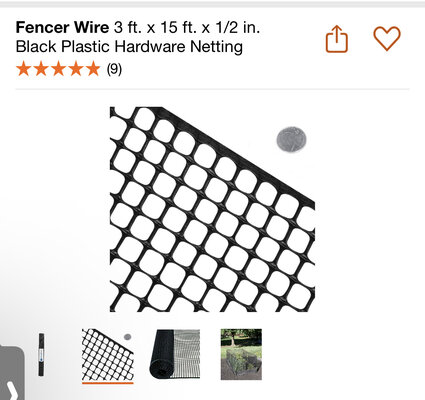This screenshot has width=425, height=400.
Task: Select the rolled netting package thumbnail
Action: point(41,354)
